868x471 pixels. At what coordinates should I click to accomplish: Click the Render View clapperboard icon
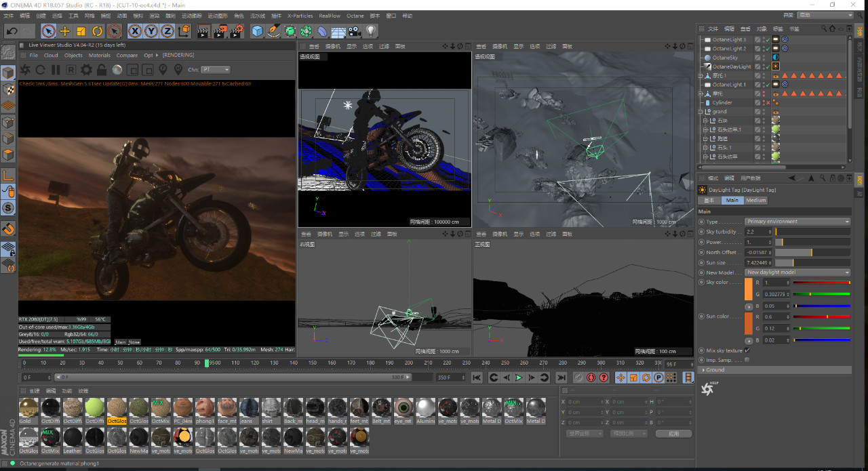point(203,30)
